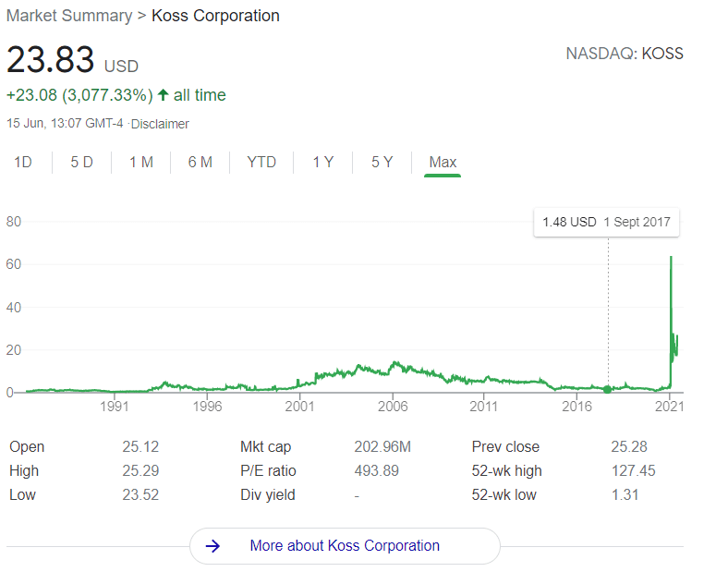The width and height of the screenshot is (728, 584).
Task: Click the 2006 x-axis year label
Action: [x=393, y=407]
